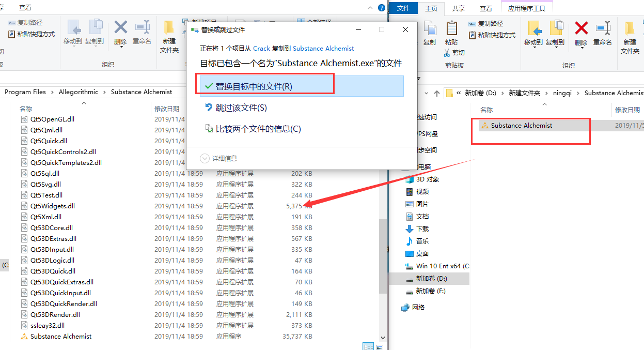Choose 跳过该文件(S) to skip file
The height and width of the screenshot is (350, 644).
tap(241, 108)
